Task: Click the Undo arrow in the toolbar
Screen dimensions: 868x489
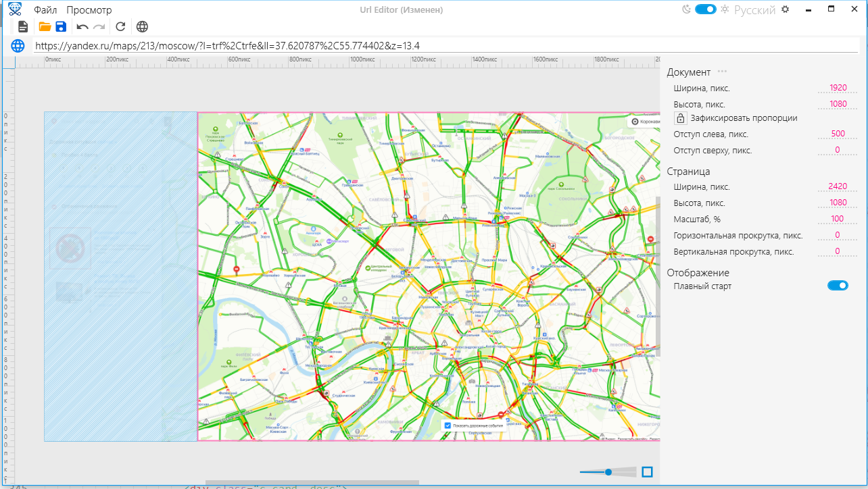Action: coord(82,27)
